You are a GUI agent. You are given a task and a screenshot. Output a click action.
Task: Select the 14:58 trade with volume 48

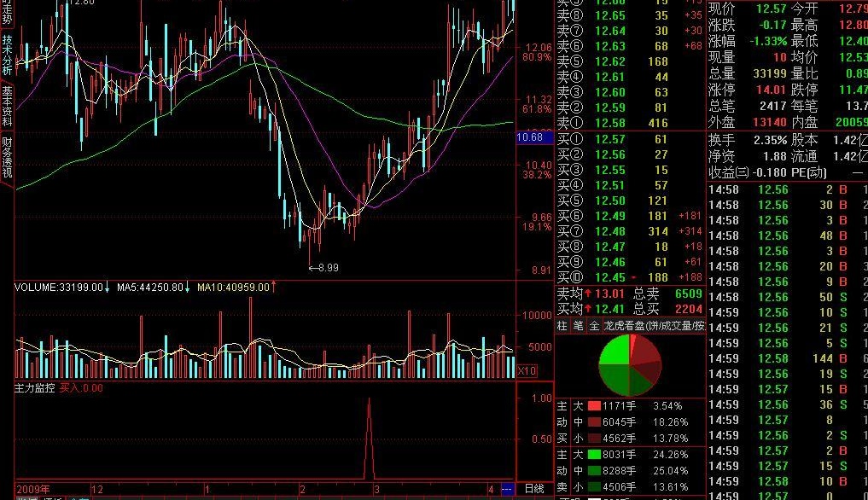(788, 235)
